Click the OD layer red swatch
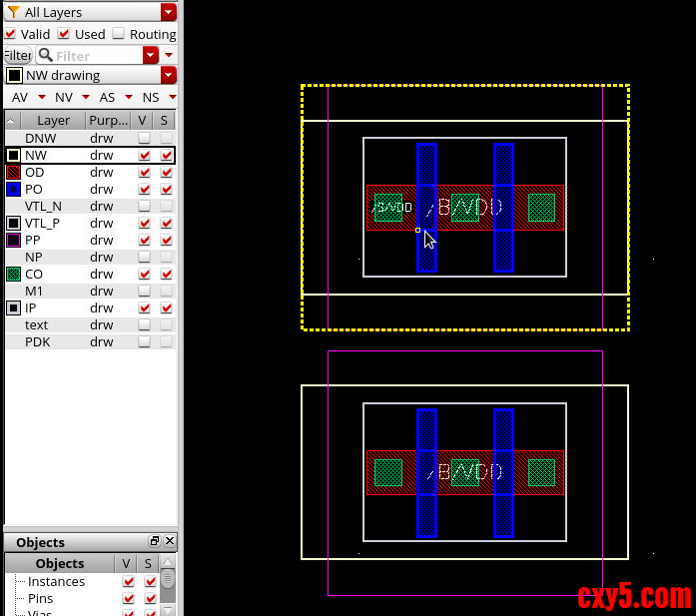Screen dimensions: 696x616 pos(13,172)
